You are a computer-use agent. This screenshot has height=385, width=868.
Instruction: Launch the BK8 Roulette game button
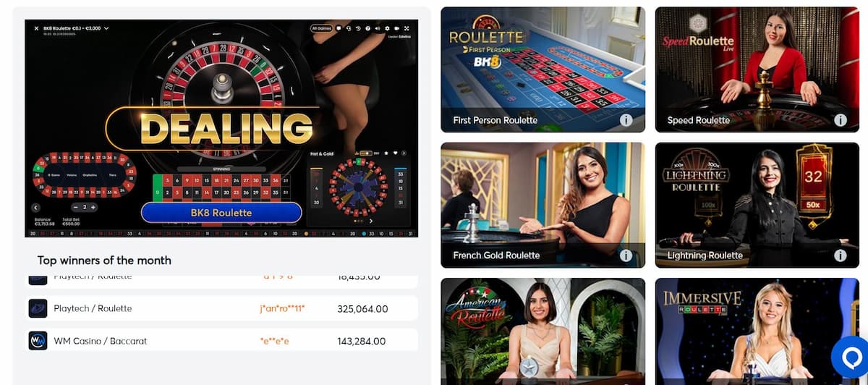pyautogui.click(x=221, y=212)
